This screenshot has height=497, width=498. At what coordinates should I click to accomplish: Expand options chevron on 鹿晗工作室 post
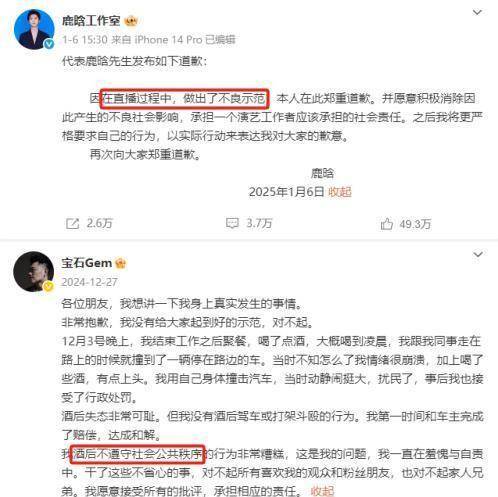pos(477,13)
